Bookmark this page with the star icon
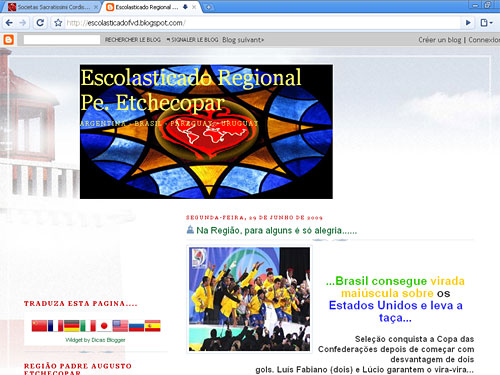Viewport: 500px width, 375px height. tap(58, 23)
